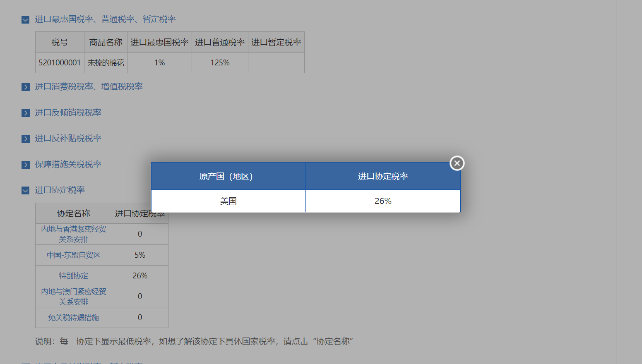Expand arrow icon beside 进口反补贴税税率
The height and width of the screenshot is (364, 642).
pyautogui.click(x=25, y=139)
